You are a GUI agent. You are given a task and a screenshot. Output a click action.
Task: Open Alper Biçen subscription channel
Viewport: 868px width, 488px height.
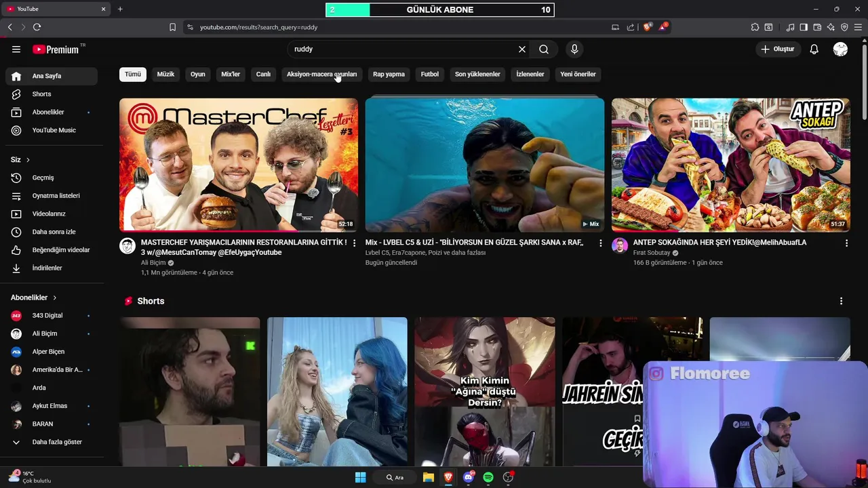click(x=52, y=352)
